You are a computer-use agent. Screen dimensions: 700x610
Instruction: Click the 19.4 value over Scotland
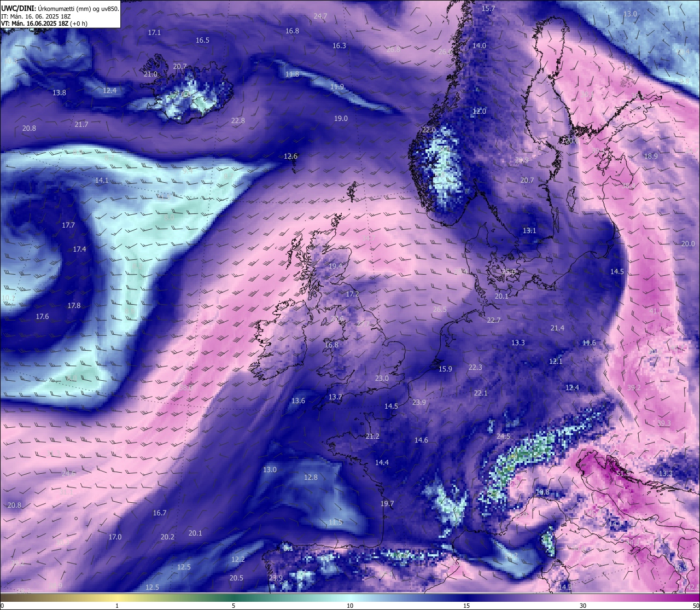(335, 266)
